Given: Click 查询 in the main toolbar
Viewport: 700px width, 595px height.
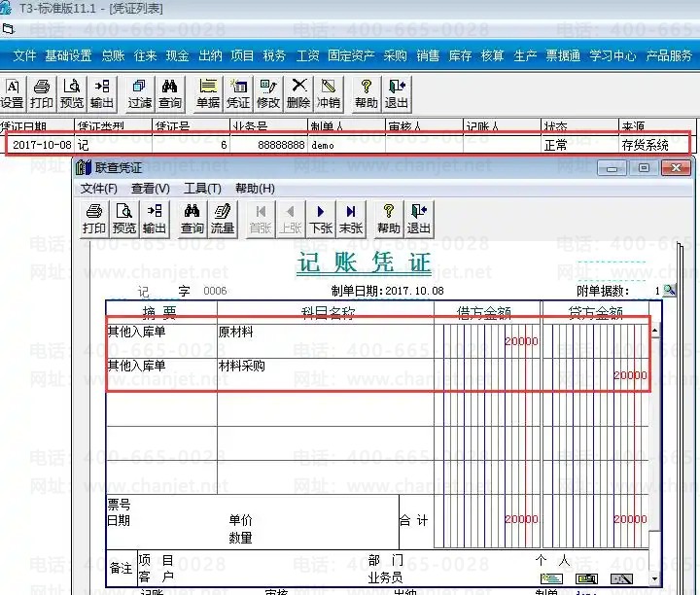Looking at the screenshot, I should [169, 94].
